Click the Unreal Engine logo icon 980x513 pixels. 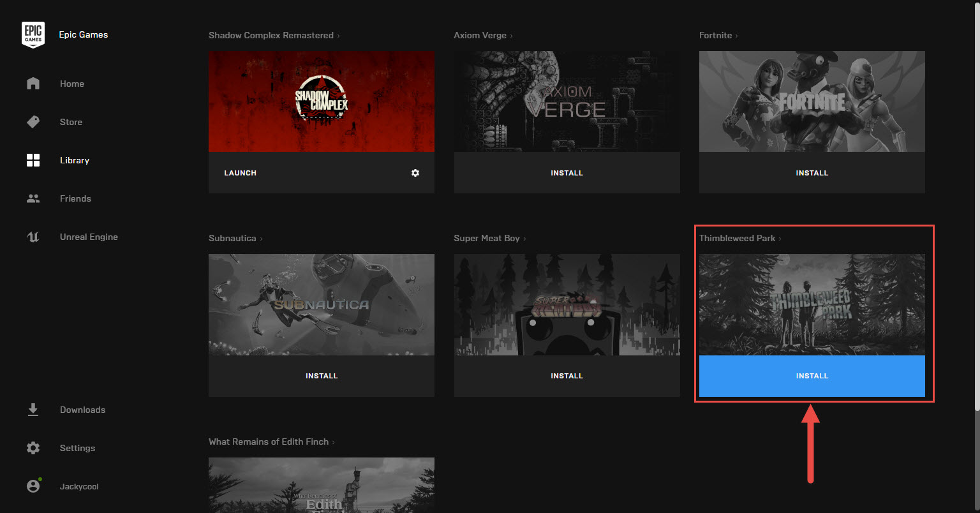click(33, 237)
